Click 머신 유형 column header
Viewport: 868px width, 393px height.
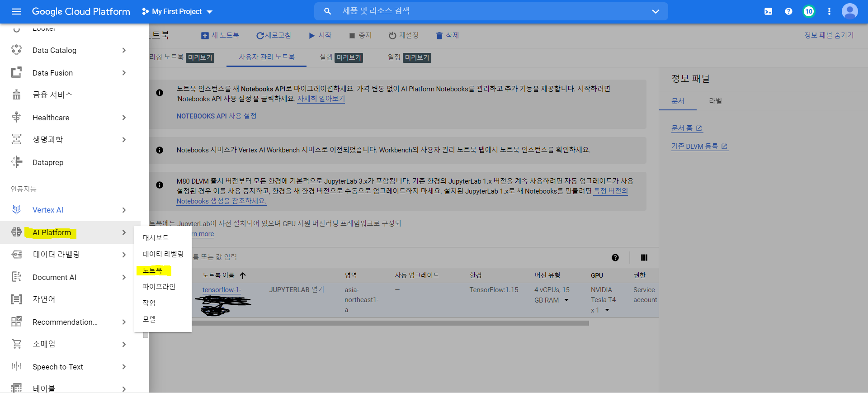click(x=547, y=275)
